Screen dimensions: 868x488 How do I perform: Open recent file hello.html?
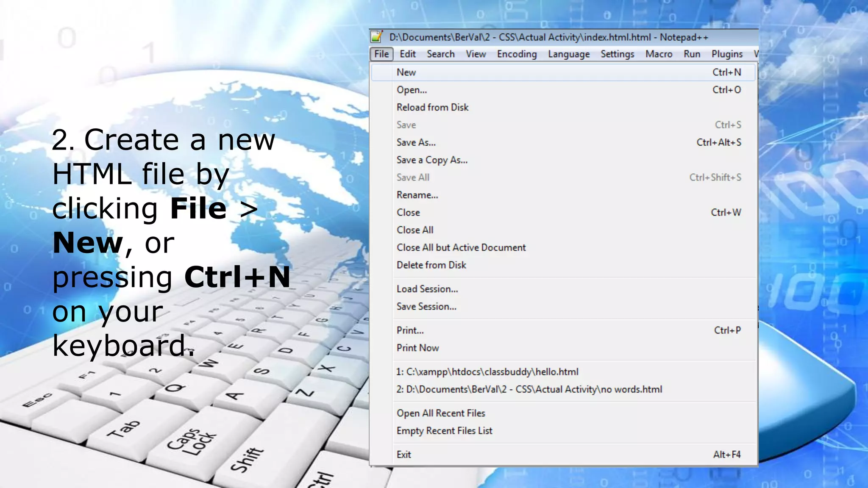[487, 372]
